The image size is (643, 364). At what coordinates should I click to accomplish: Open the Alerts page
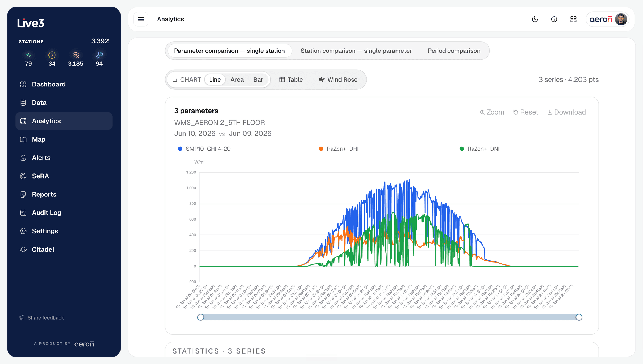[x=64, y=158]
